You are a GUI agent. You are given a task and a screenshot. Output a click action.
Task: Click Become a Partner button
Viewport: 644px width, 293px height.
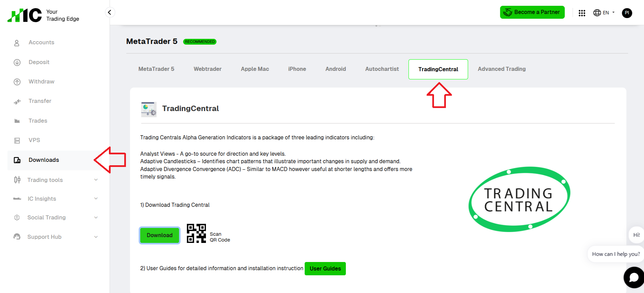pyautogui.click(x=532, y=12)
